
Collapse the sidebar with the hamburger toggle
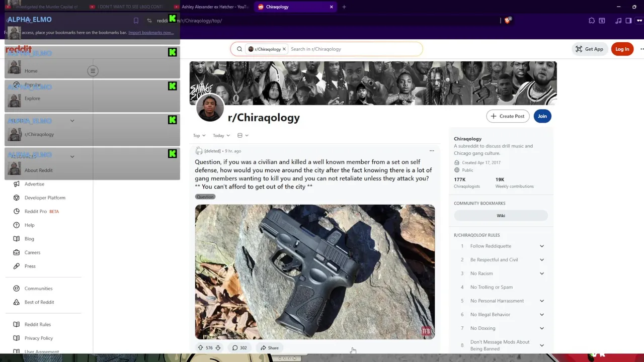pos(93,71)
